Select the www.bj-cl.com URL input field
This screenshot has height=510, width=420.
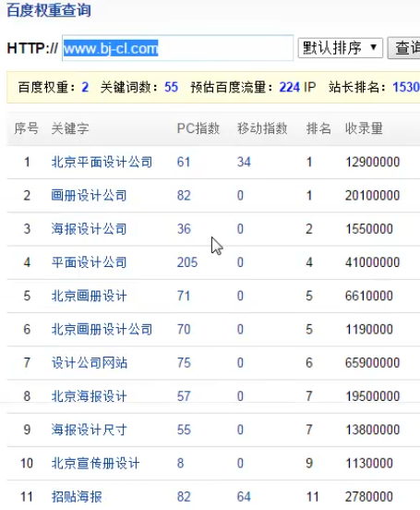coord(178,48)
